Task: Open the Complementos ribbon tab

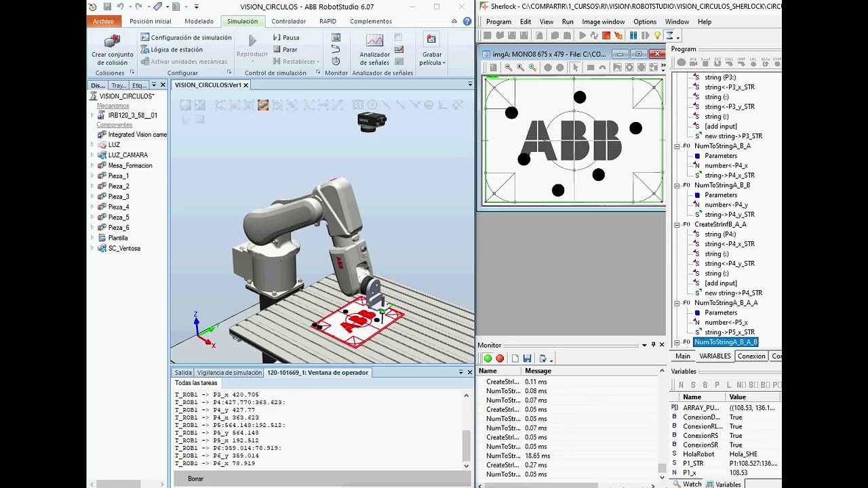Action: (x=371, y=21)
